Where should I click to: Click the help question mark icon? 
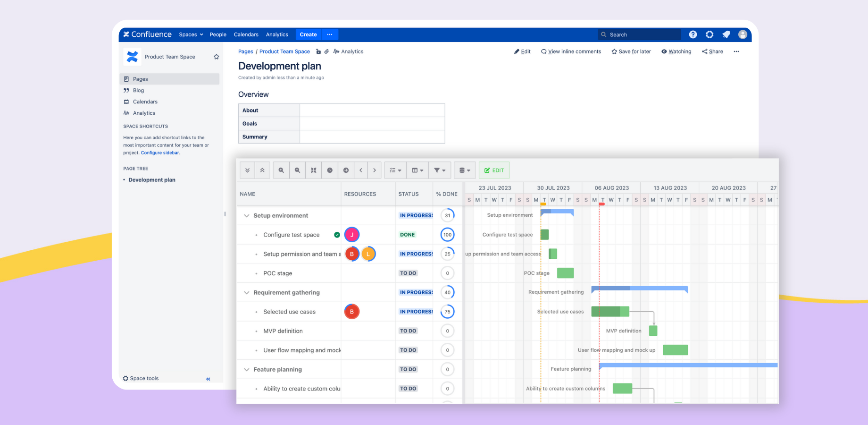pos(693,34)
